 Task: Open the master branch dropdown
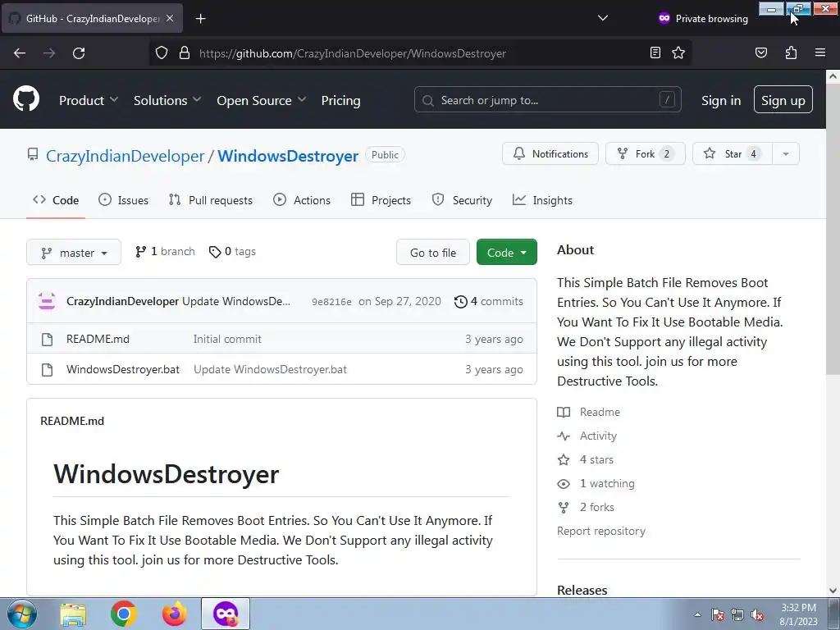tap(74, 253)
